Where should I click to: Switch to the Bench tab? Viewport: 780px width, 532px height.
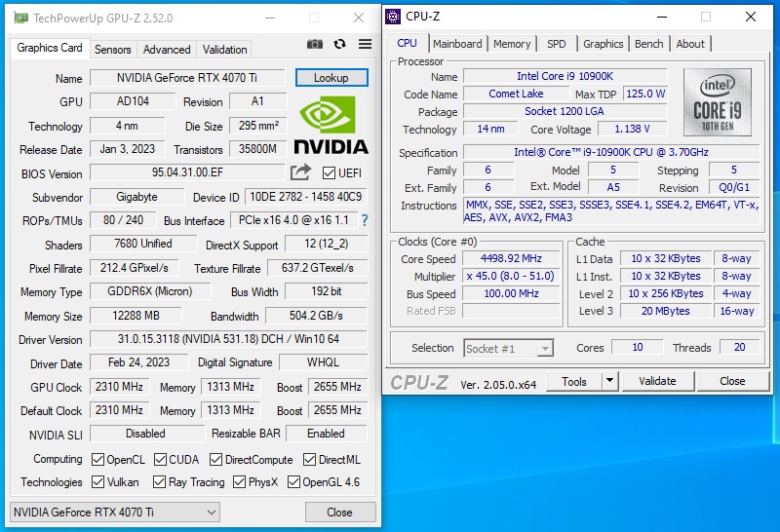click(648, 44)
